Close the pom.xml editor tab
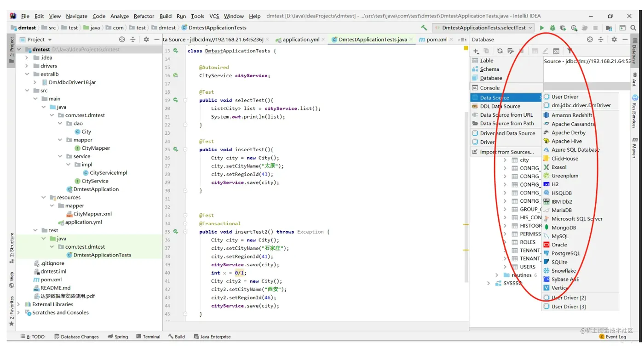Image resolution: width=644 pixels, height=354 pixels. coord(452,40)
